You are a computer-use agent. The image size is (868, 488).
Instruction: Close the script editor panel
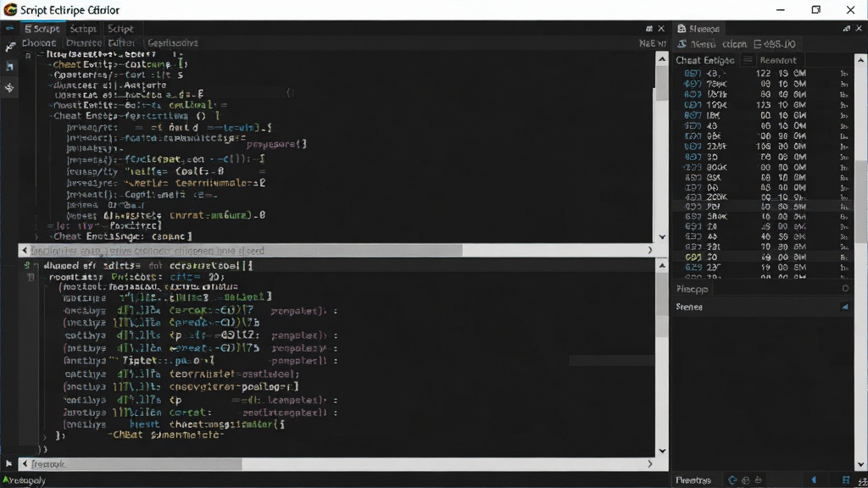point(661,28)
